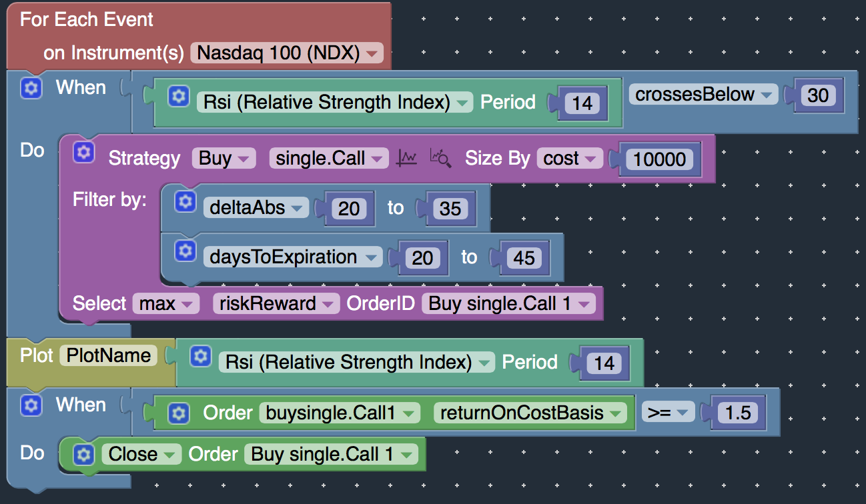Click the Do label beside Close Order
Screen dimensions: 866x504
click(32, 453)
